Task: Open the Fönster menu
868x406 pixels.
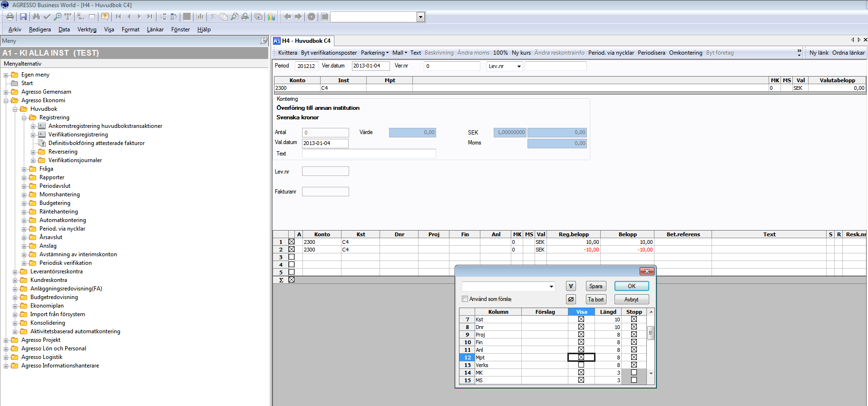Action: click(x=181, y=29)
